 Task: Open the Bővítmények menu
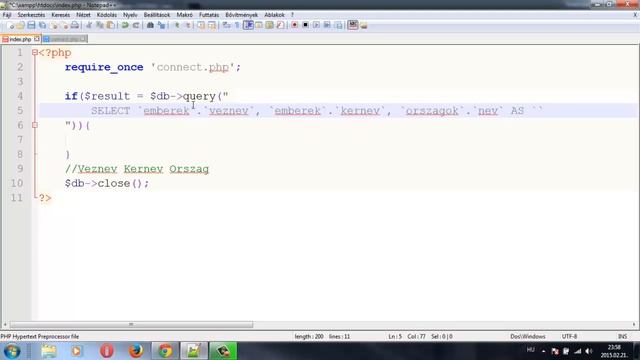pos(242,15)
